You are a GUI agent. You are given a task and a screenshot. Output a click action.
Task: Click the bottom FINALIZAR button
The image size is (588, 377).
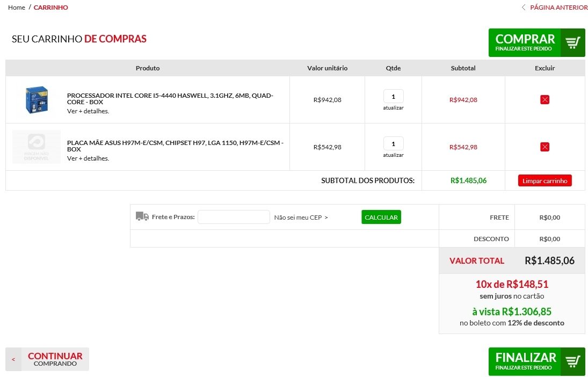coord(536,361)
